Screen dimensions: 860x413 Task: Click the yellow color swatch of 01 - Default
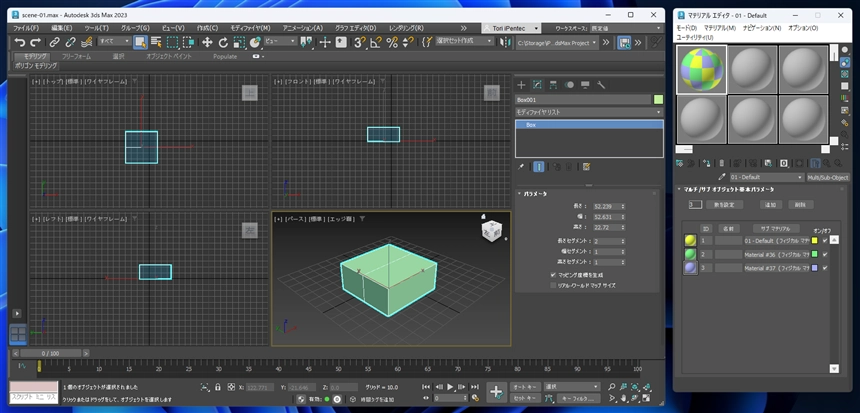[814, 240]
